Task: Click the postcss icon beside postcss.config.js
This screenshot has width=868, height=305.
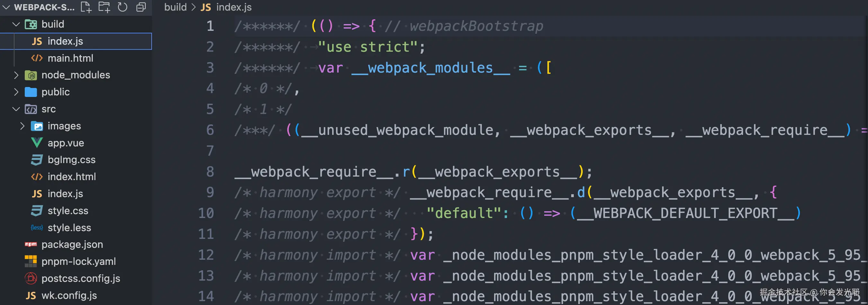Action: [x=31, y=278]
